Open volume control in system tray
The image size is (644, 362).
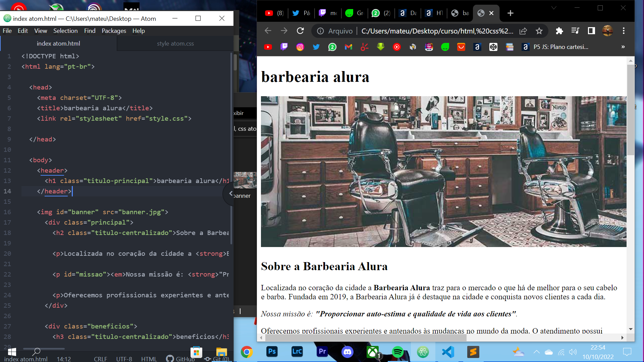coord(573,352)
